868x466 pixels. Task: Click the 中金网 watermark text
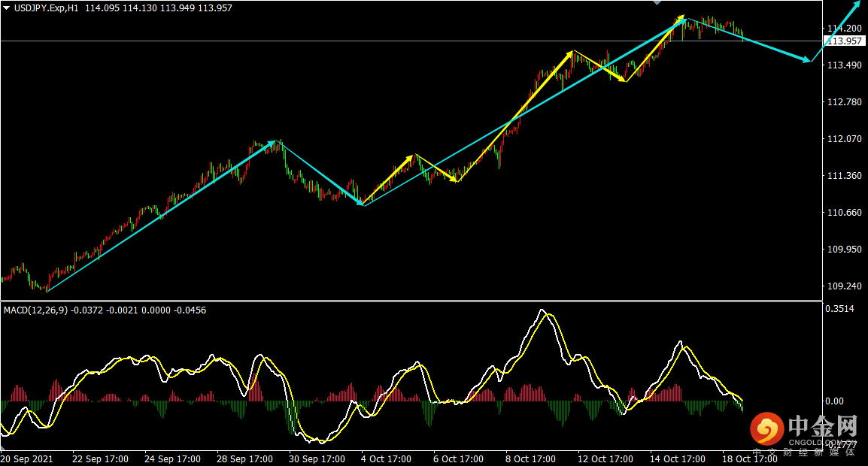(x=822, y=427)
